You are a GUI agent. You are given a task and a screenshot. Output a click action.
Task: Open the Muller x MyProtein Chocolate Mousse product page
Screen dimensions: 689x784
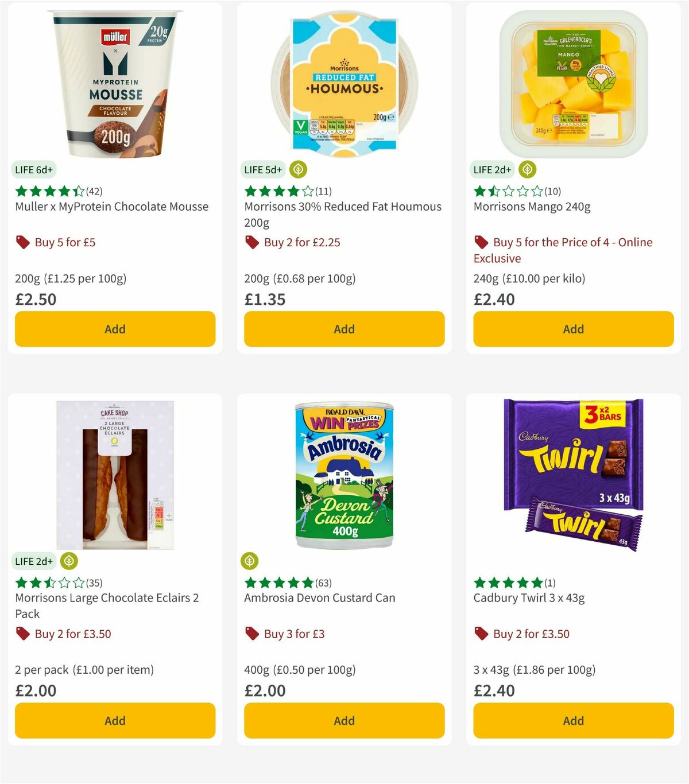111,207
